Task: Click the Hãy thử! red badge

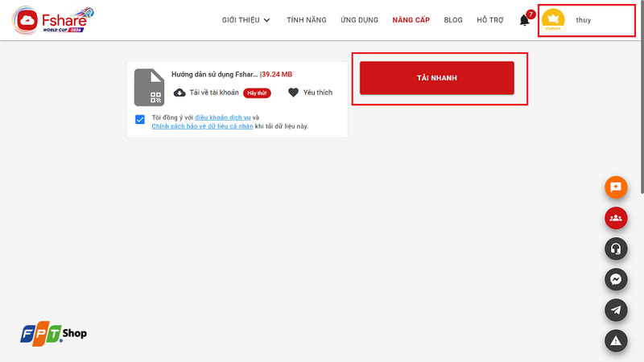Action: tap(257, 93)
